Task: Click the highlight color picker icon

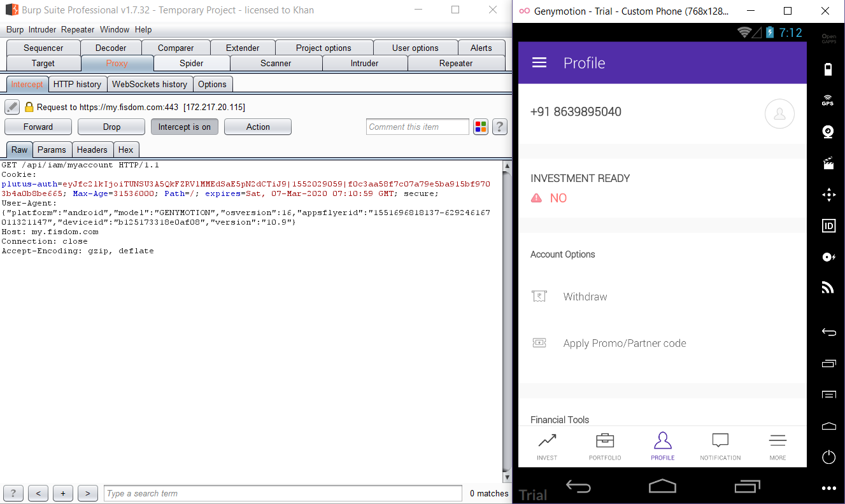Action: click(x=481, y=127)
